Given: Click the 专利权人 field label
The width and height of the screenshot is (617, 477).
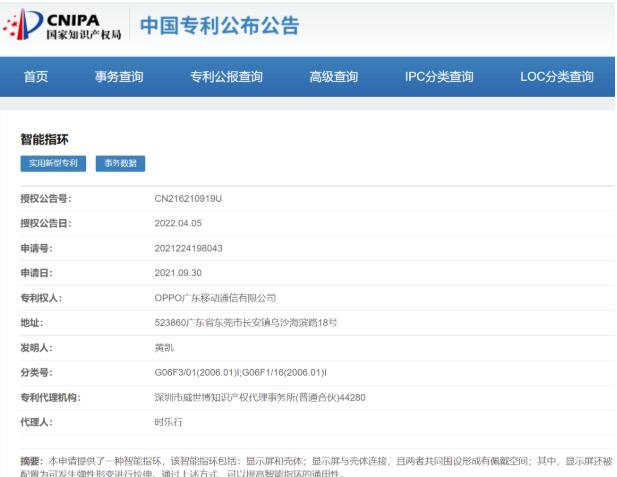Looking at the screenshot, I should point(41,298).
